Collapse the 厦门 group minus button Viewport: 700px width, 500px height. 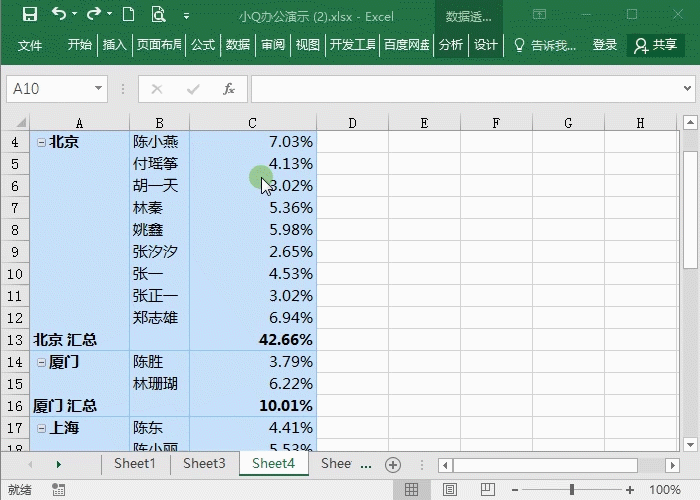[41, 362]
